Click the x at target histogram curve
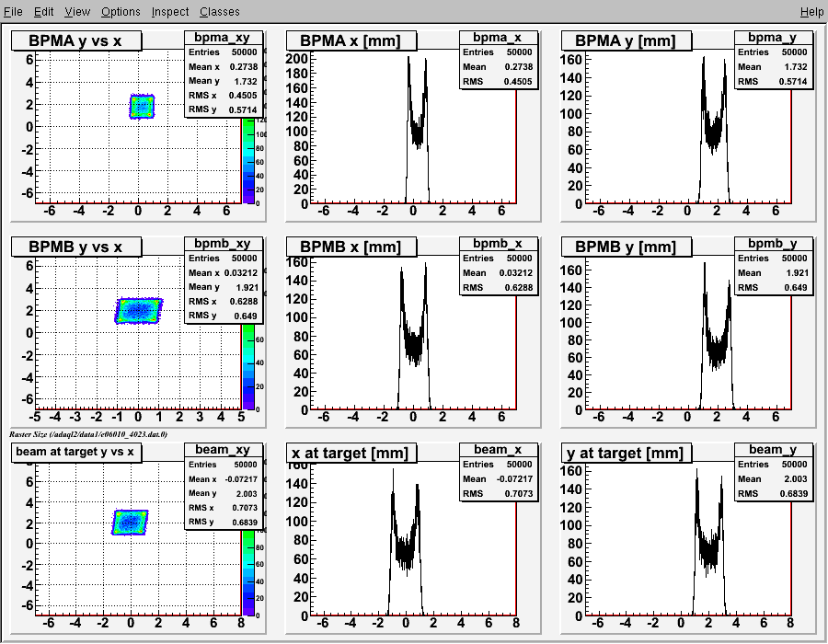Screen dimensions: 828x644 pos(405,544)
